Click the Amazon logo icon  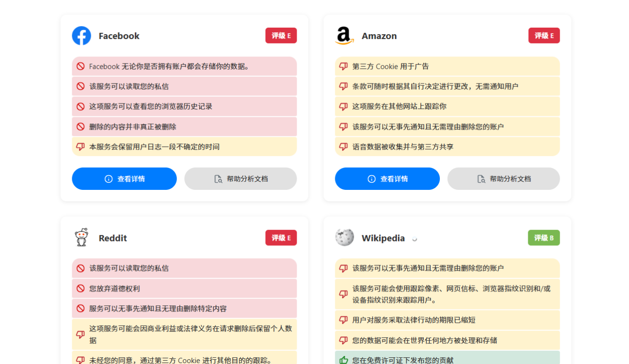[x=344, y=36]
